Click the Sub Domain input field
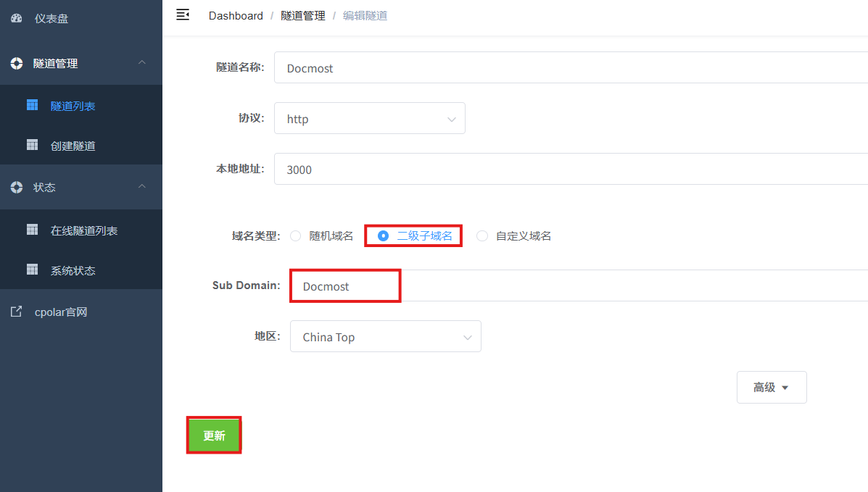The image size is (868, 492). [579, 285]
